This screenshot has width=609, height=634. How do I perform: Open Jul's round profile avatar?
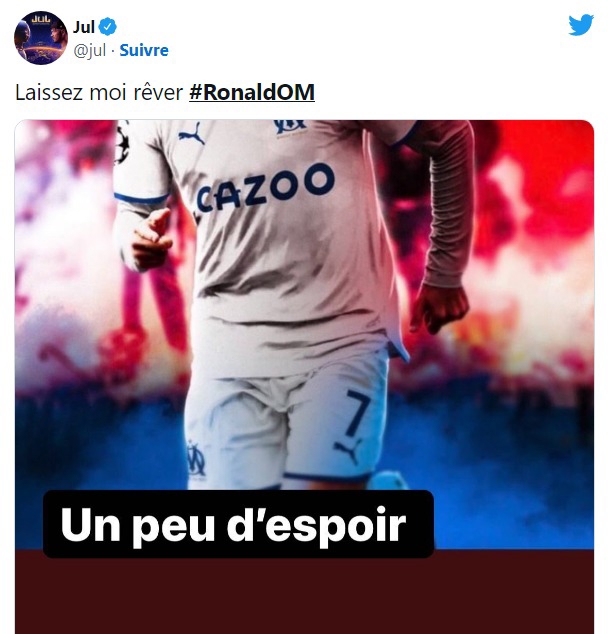[40, 38]
